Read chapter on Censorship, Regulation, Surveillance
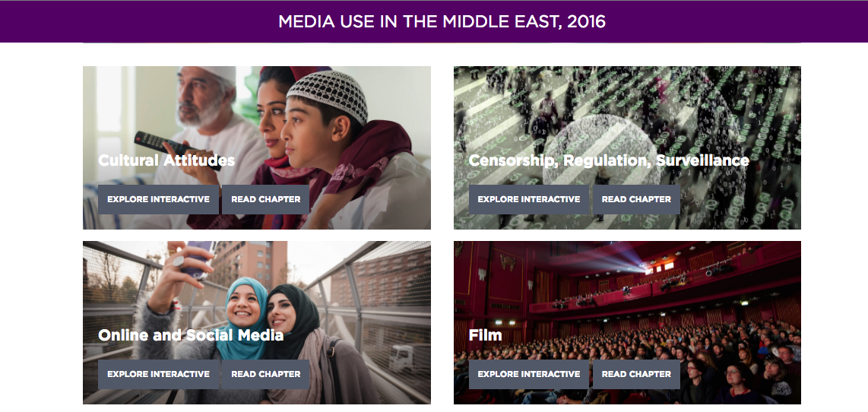Image resolution: width=868 pixels, height=412 pixels. 636,199
